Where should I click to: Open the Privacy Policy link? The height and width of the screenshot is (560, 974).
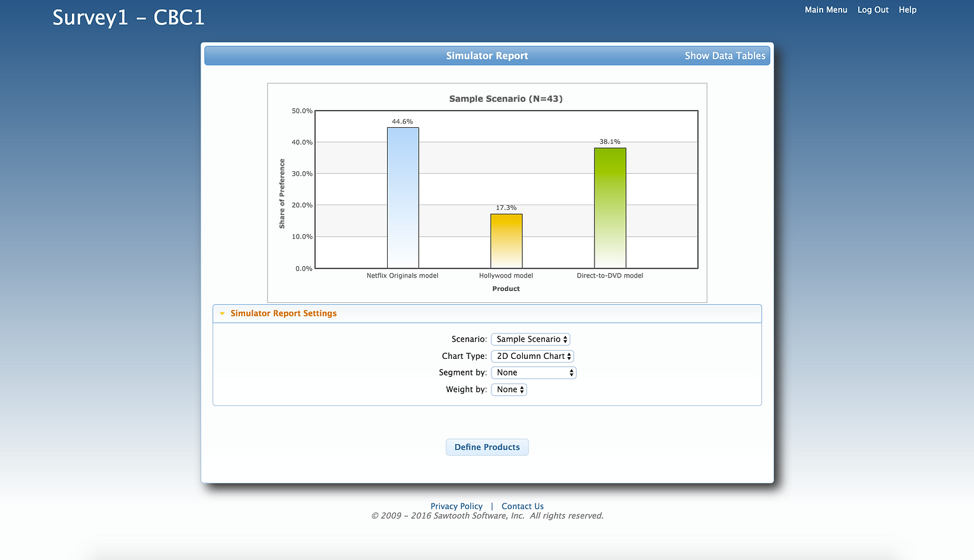pyautogui.click(x=456, y=507)
